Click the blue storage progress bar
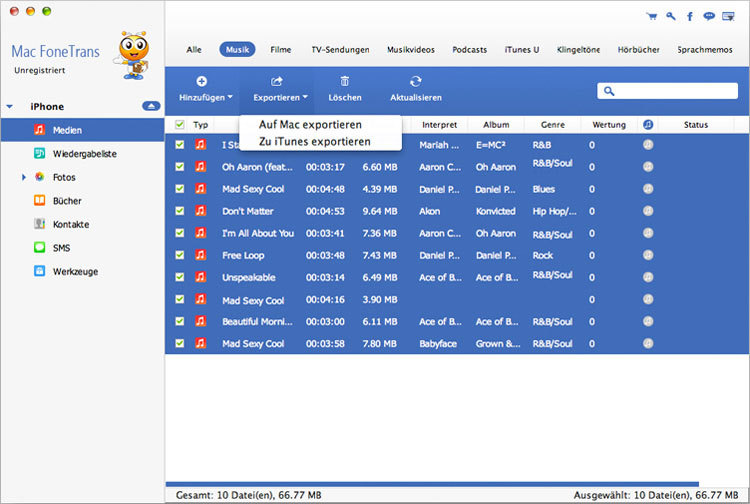This screenshot has width=750, height=504. coord(432,484)
